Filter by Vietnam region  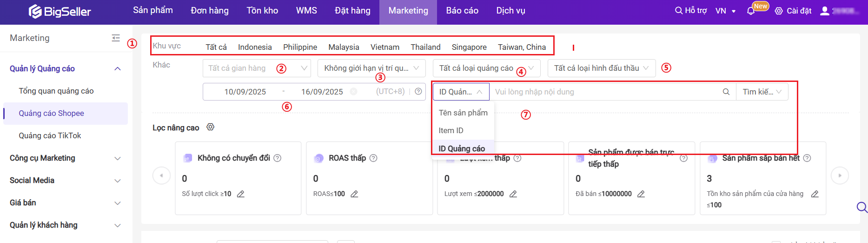384,47
